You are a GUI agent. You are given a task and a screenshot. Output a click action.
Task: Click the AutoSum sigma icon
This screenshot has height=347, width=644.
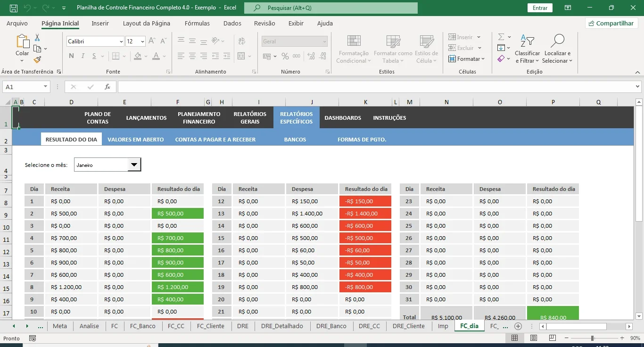[501, 37]
